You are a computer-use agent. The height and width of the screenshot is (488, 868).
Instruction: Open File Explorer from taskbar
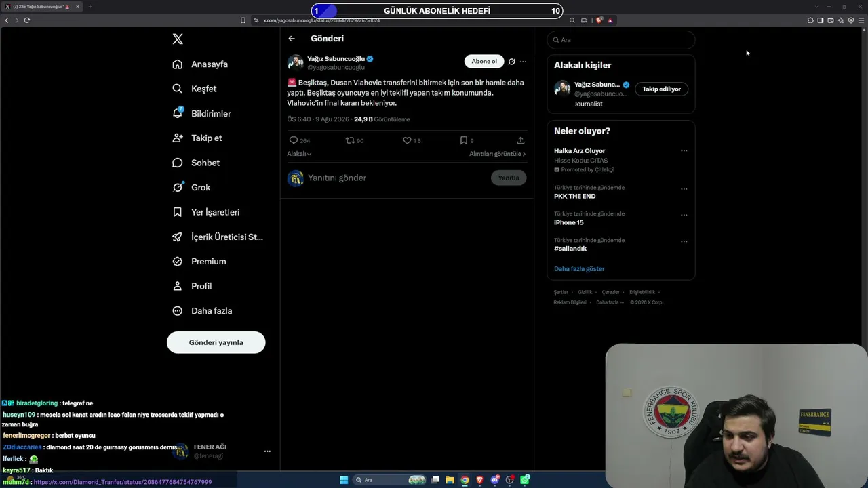point(450,480)
